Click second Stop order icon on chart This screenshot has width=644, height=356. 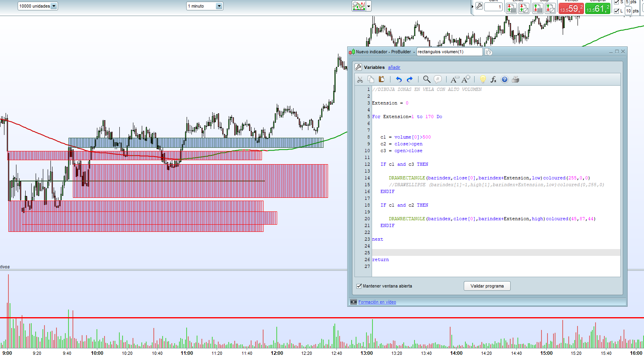pyautogui.click(x=550, y=8)
